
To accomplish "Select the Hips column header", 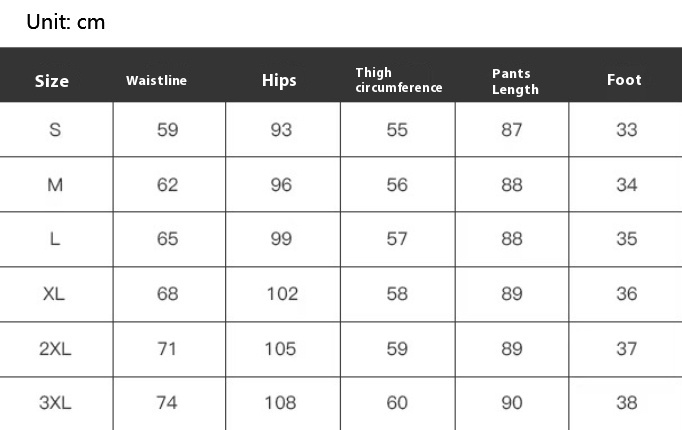I will click(279, 80).
